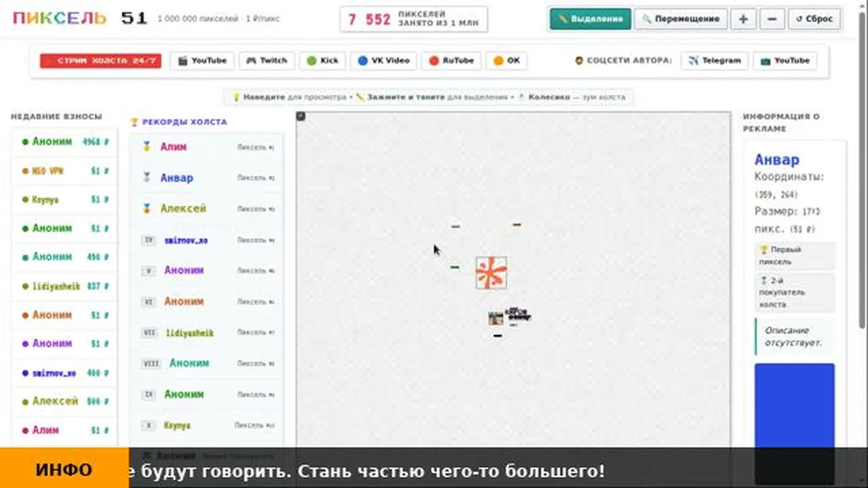Open the smirnov_xo 400 ₽ recent contribution
Screen dimensions: 868x488
click(x=65, y=373)
